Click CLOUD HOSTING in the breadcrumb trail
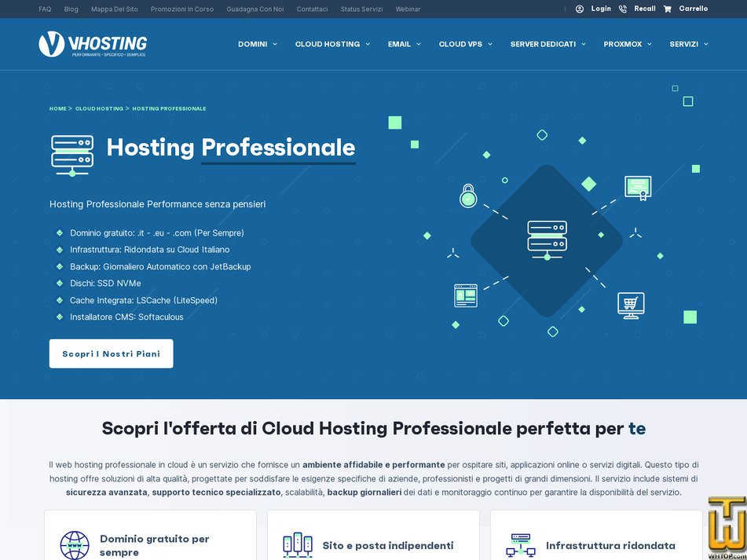This screenshot has width=747, height=560. click(99, 108)
